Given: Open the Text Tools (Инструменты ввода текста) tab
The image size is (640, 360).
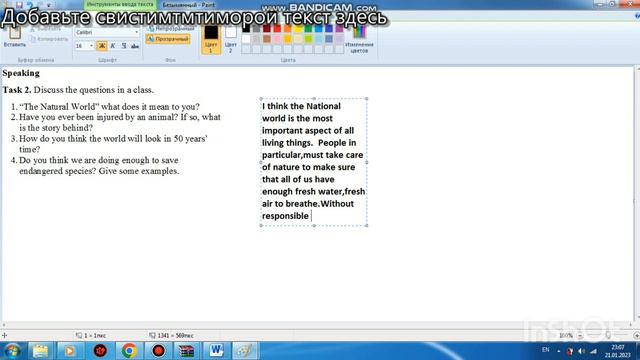Looking at the screenshot, I should pos(120,4).
